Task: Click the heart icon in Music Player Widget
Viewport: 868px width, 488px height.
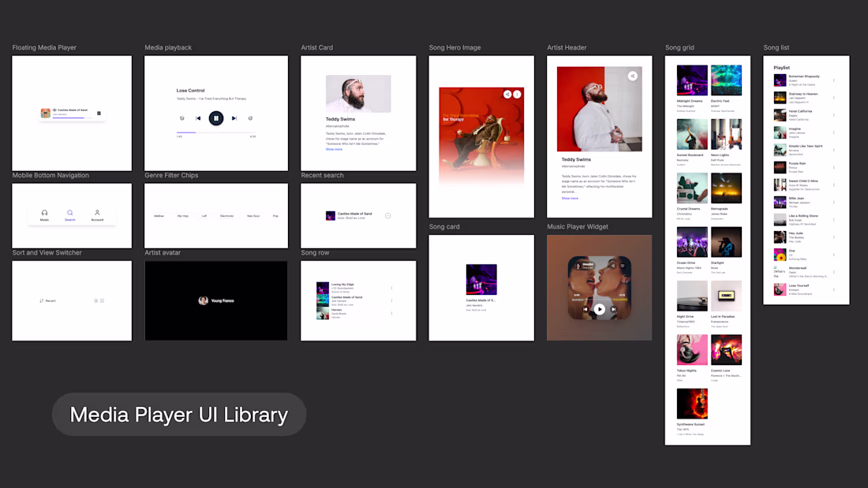Action: (623, 266)
